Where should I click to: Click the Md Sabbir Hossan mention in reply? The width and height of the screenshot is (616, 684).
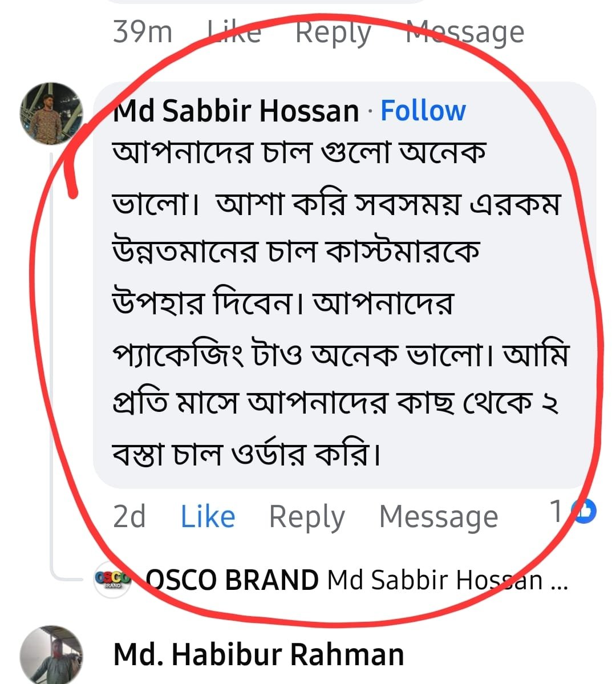pyautogui.click(x=435, y=580)
